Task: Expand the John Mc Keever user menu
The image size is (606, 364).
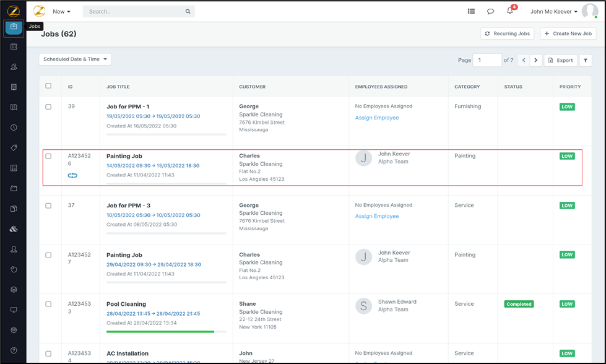Action: coord(553,11)
